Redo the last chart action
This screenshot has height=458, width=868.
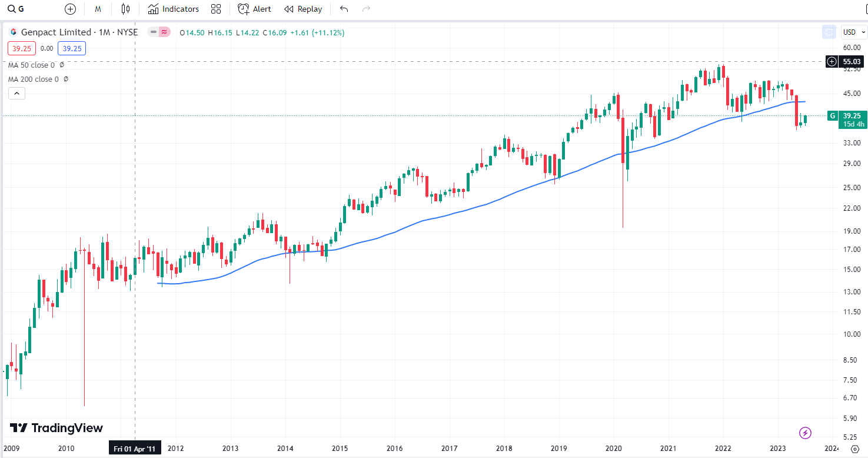pos(366,9)
